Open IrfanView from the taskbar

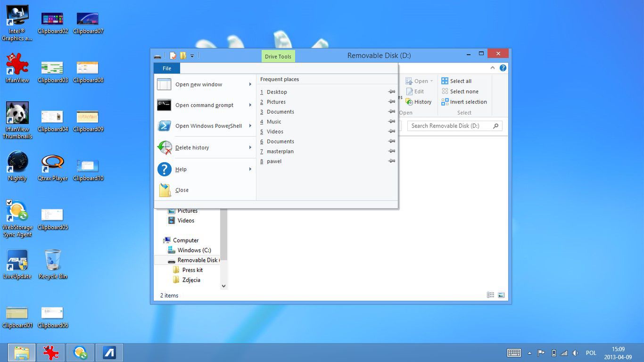50,353
